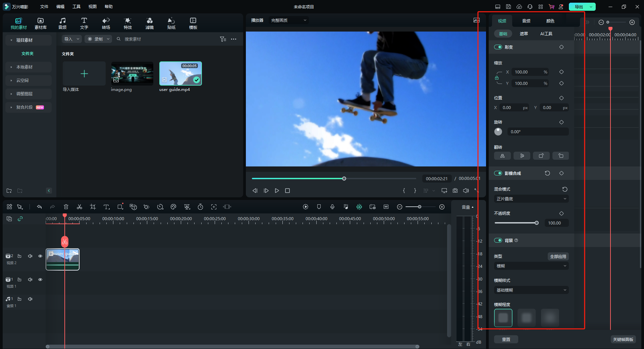Open the 工具 menu in menu bar
The height and width of the screenshot is (349, 644).
76,7
